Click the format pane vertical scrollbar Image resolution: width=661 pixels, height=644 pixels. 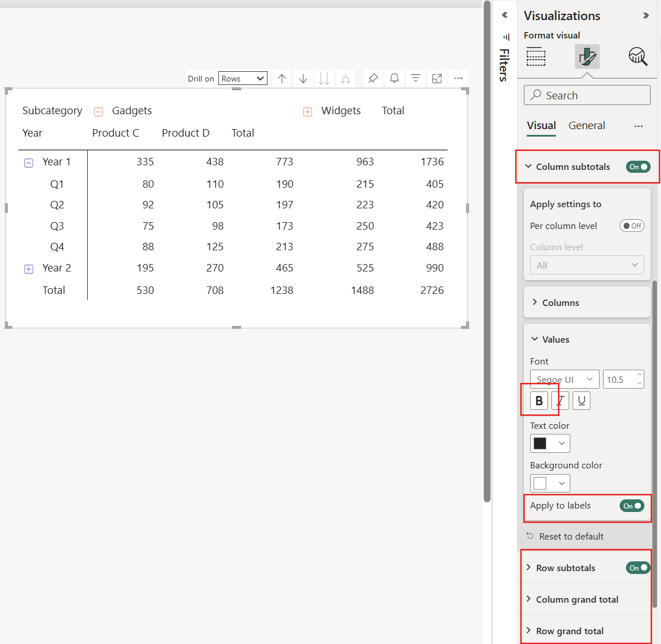point(655,444)
